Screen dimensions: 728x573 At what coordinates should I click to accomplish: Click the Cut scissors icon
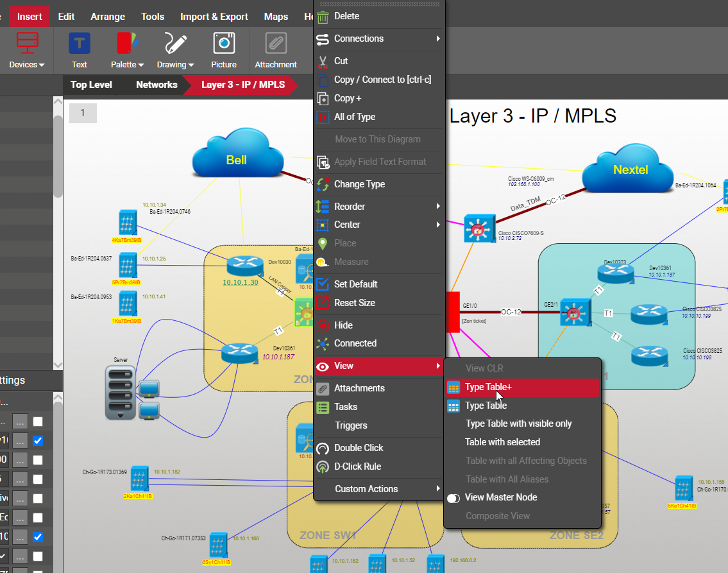click(x=323, y=61)
